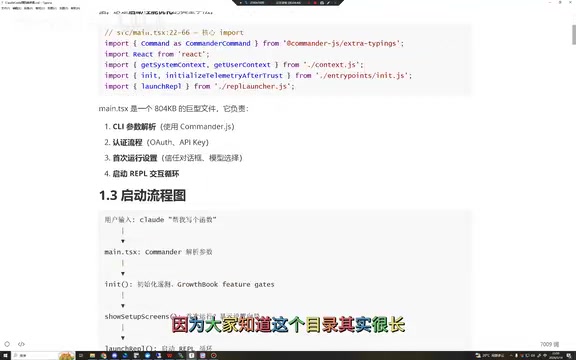
Task: Open the Wi-Fi network tray icon
Action: pyautogui.click(x=544, y=355)
